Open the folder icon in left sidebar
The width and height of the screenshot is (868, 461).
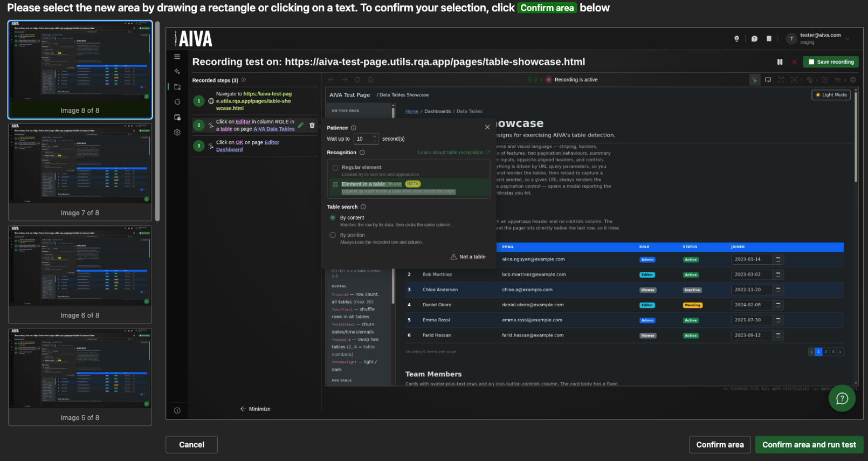(177, 87)
